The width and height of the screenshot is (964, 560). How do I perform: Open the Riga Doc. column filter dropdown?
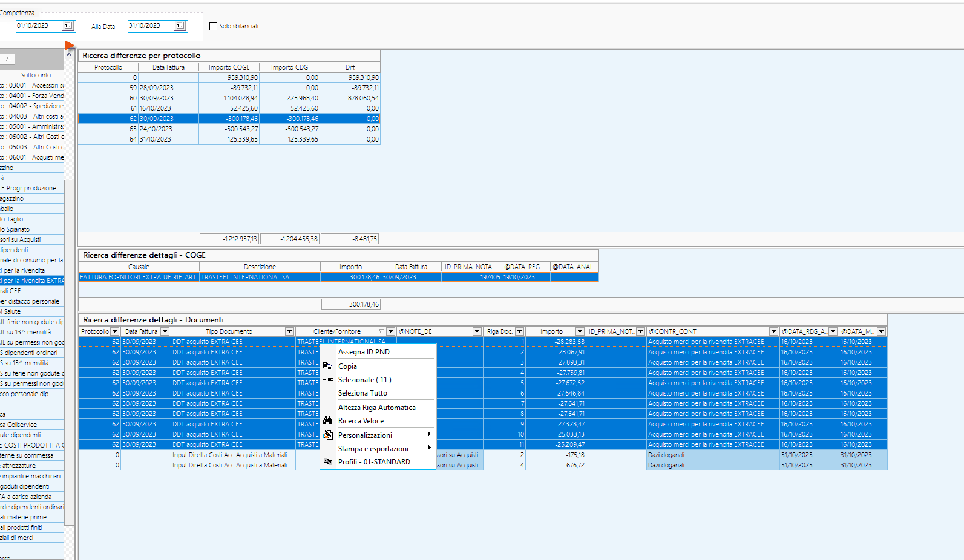click(x=519, y=331)
